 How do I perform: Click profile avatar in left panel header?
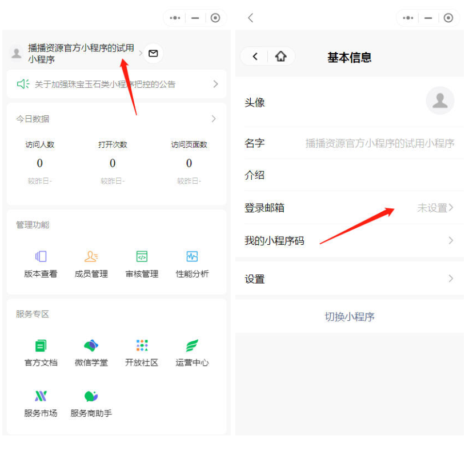(17, 54)
